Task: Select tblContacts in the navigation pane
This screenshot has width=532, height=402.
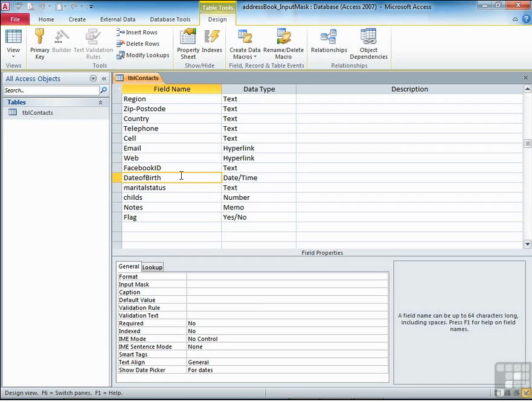Action: 37,112
